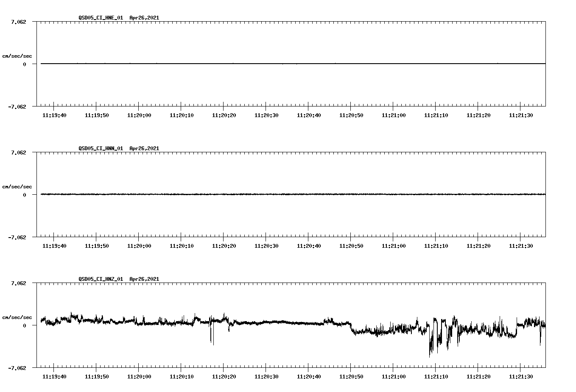
Task: Click the 11:19:40 time tick on the top axis
Action: tap(55, 114)
